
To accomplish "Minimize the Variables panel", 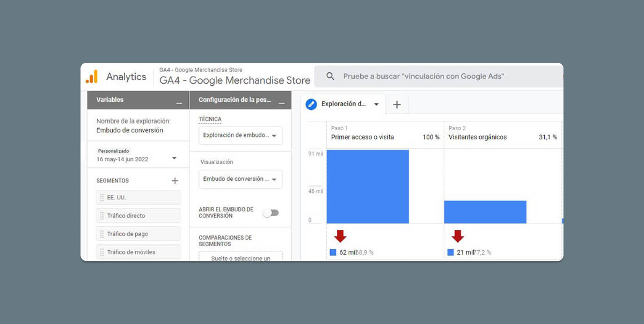I will tap(179, 103).
